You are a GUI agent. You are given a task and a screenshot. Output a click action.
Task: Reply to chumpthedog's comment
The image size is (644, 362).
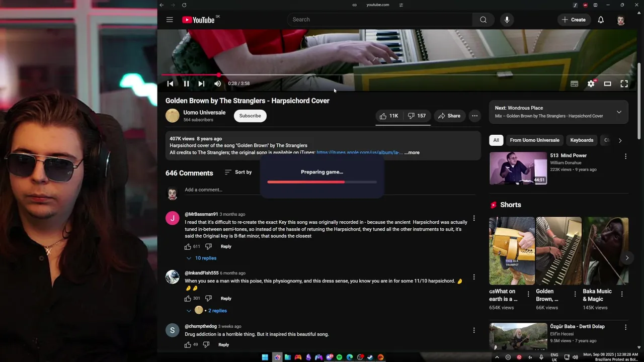tap(223, 345)
